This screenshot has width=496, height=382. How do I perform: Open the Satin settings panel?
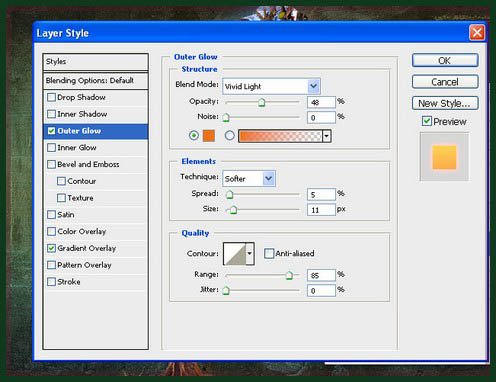pyautogui.click(x=66, y=214)
